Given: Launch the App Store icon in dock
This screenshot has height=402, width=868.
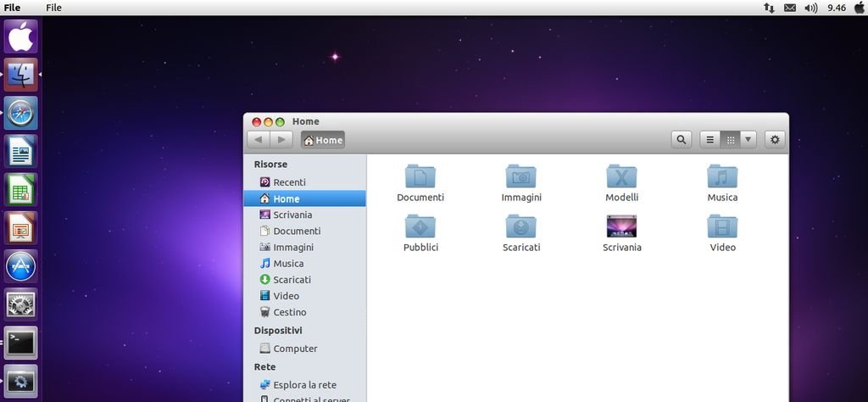Looking at the screenshot, I should tap(20, 265).
